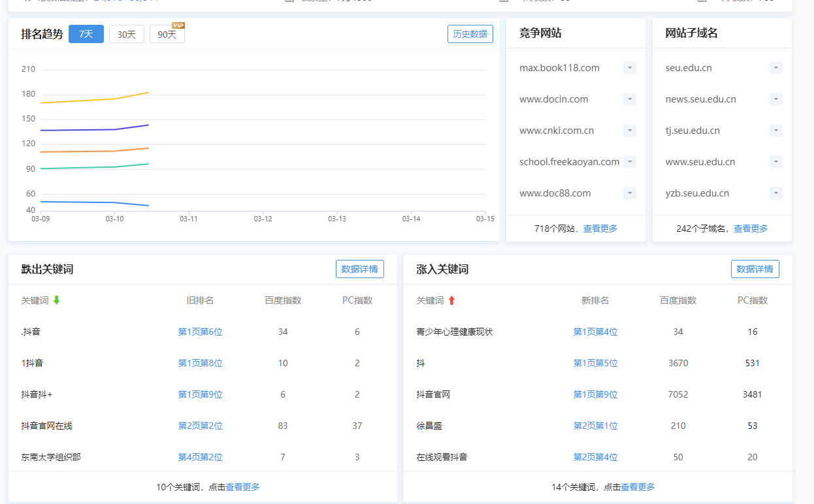Click 查看更多 under 718个网站
The width and height of the screenshot is (814, 504).
600,228
